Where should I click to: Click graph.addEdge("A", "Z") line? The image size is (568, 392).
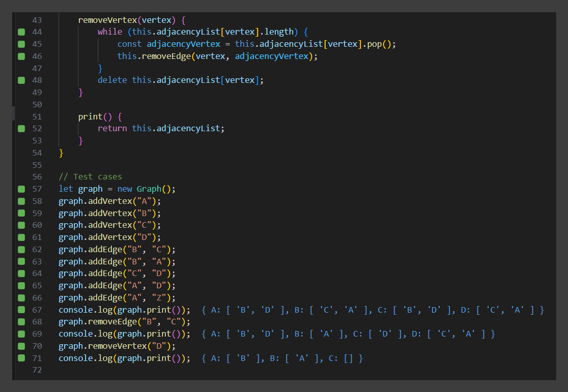[117, 297]
